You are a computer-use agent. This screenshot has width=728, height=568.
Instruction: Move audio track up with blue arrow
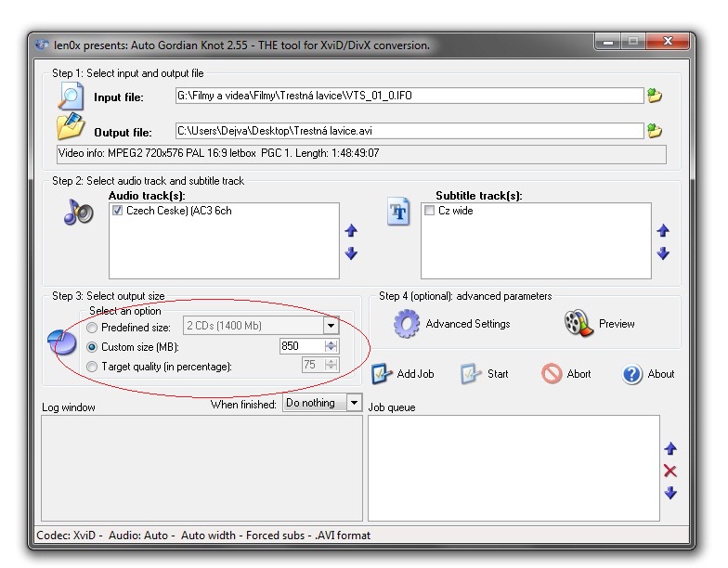(351, 230)
